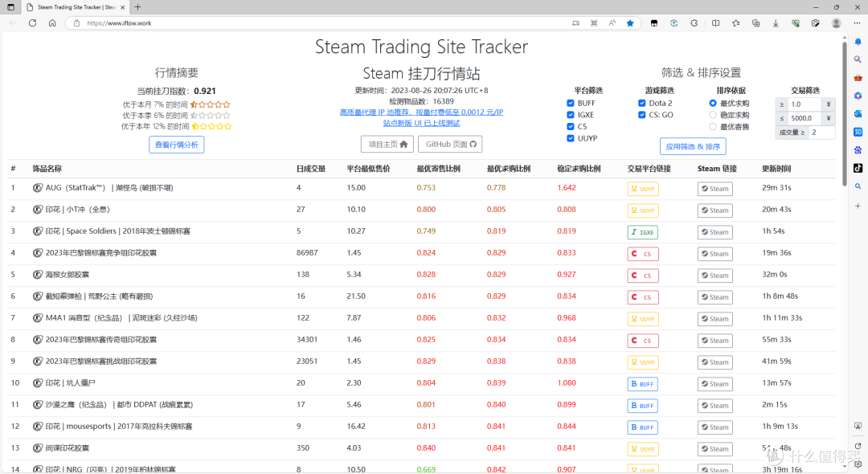Click the 最优求购比例 column header
This screenshot has width=868, height=474.
coord(508,169)
